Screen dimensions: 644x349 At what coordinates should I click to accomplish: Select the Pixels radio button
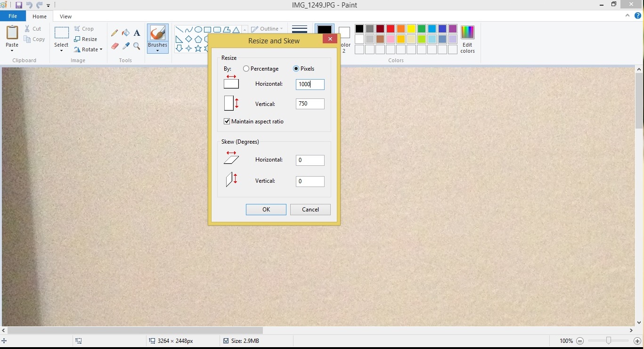(x=296, y=69)
